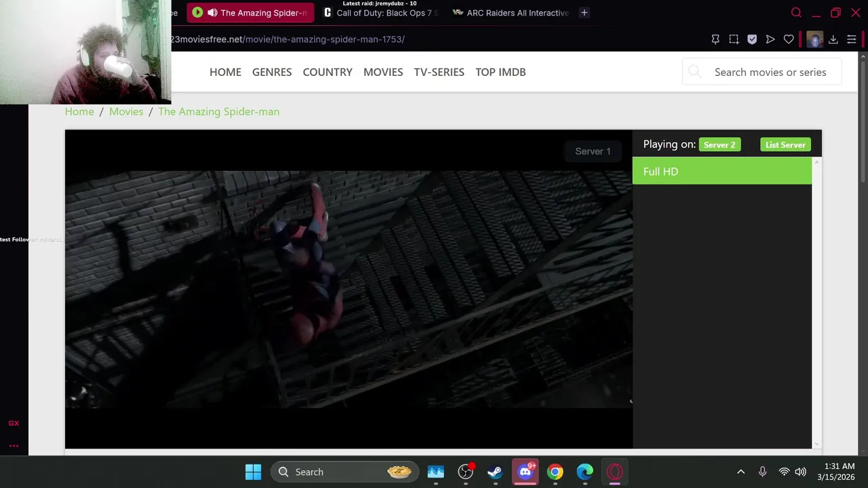This screenshot has height=488, width=868.
Task: Click the Search movies or series field
Action: coord(762,72)
